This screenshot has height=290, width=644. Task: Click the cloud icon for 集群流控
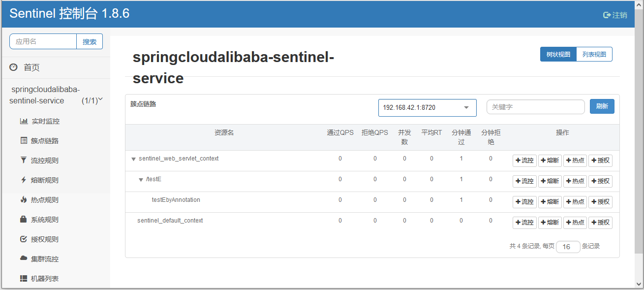coord(24,258)
